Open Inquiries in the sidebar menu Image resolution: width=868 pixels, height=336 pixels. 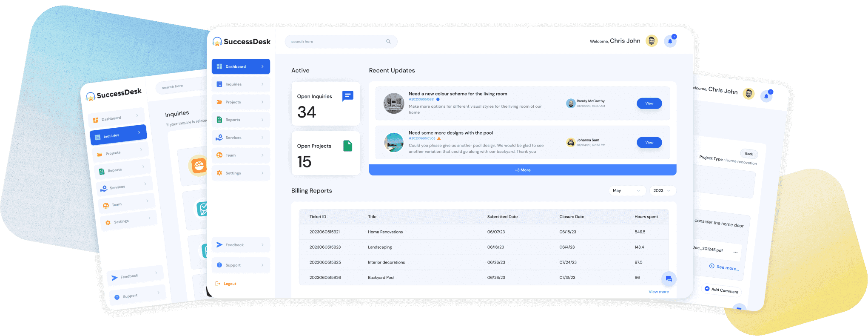tap(241, 84)
